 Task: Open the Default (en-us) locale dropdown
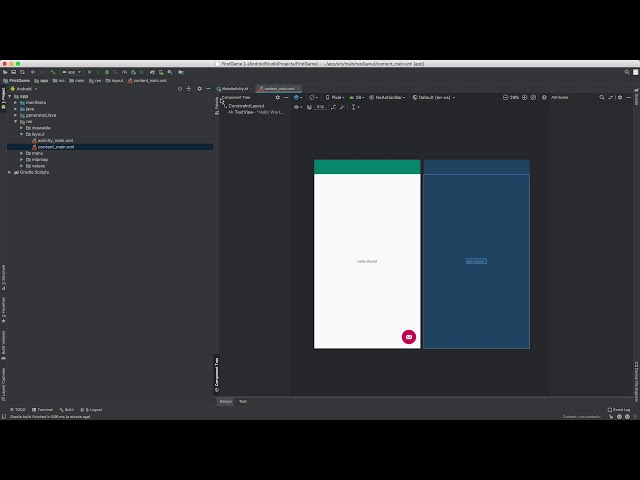[x=434, y=98]
